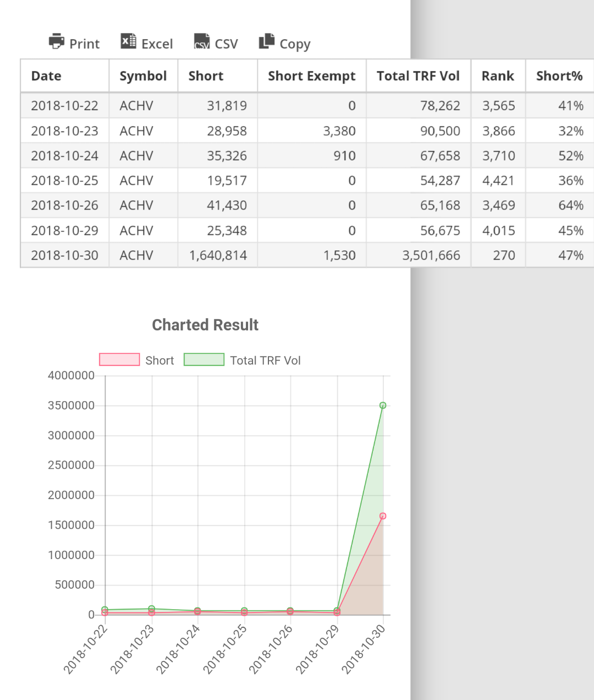
Task: Click the CSV file icon
Action: click(x=202, y=41)
